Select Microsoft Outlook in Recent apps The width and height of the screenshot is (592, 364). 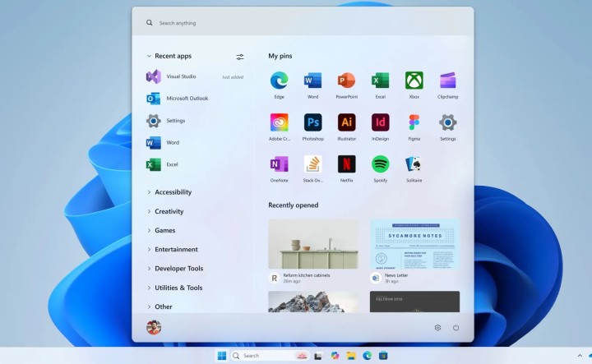(x=187, y=99)
